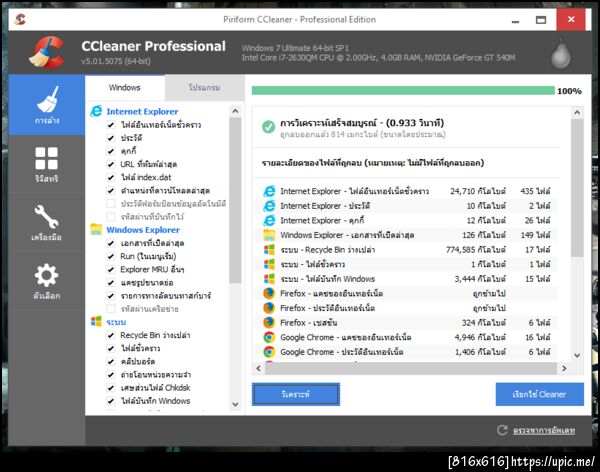Click the results horizontal scroll right arrow
Screen dimensions: 600x472
pos(564,368)
